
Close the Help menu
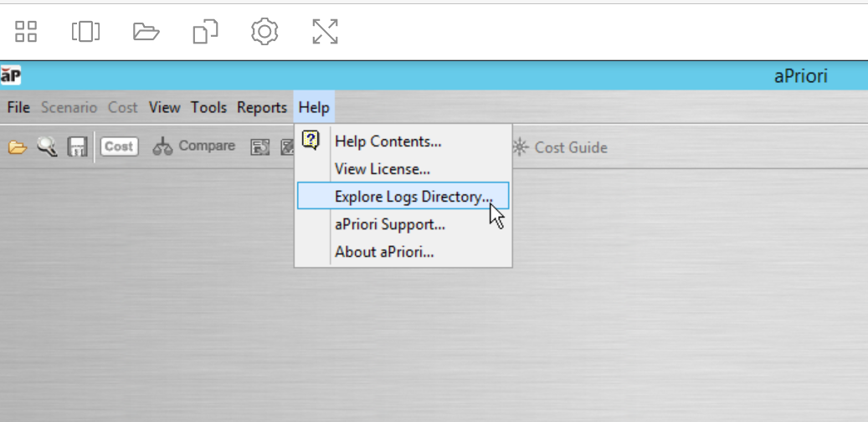click(x=314, y=107)
